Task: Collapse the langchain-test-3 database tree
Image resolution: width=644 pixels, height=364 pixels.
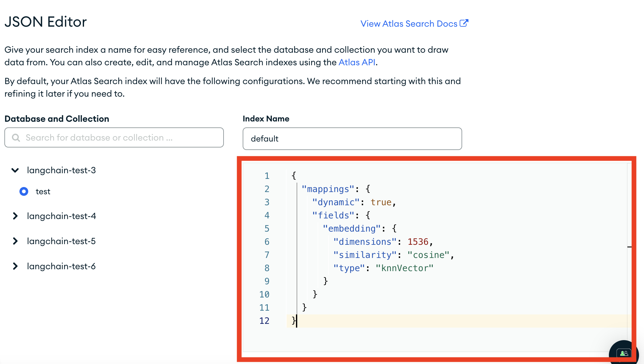Action: pos(15,169)
